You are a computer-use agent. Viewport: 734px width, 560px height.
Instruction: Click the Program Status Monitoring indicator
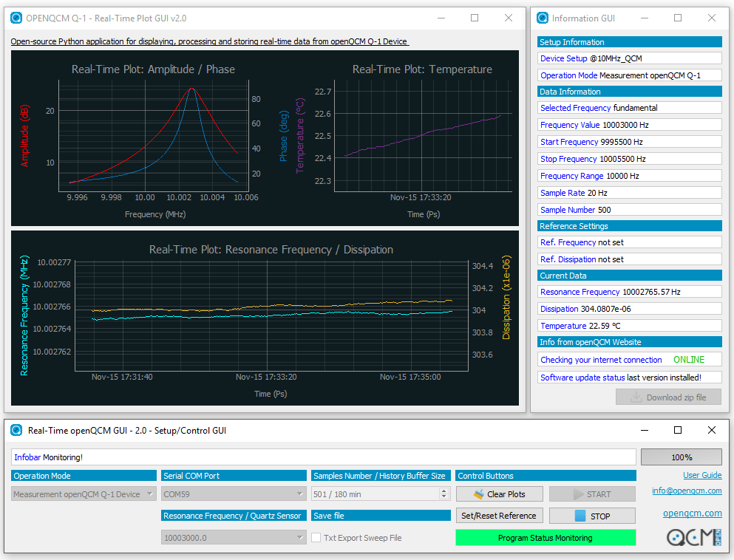pos(546,538)
